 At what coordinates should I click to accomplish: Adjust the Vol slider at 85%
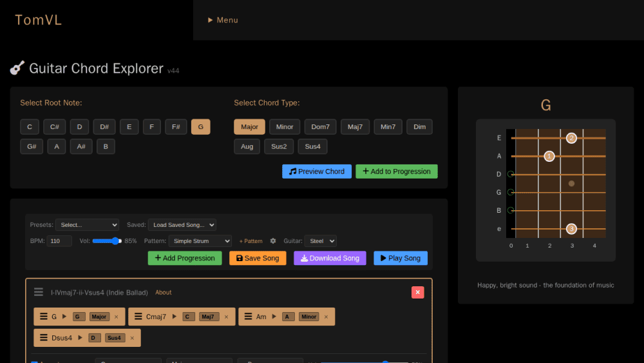[107, 241]
